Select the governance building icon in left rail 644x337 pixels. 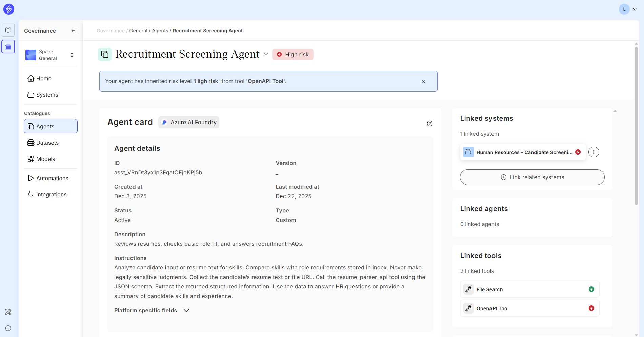8,46
